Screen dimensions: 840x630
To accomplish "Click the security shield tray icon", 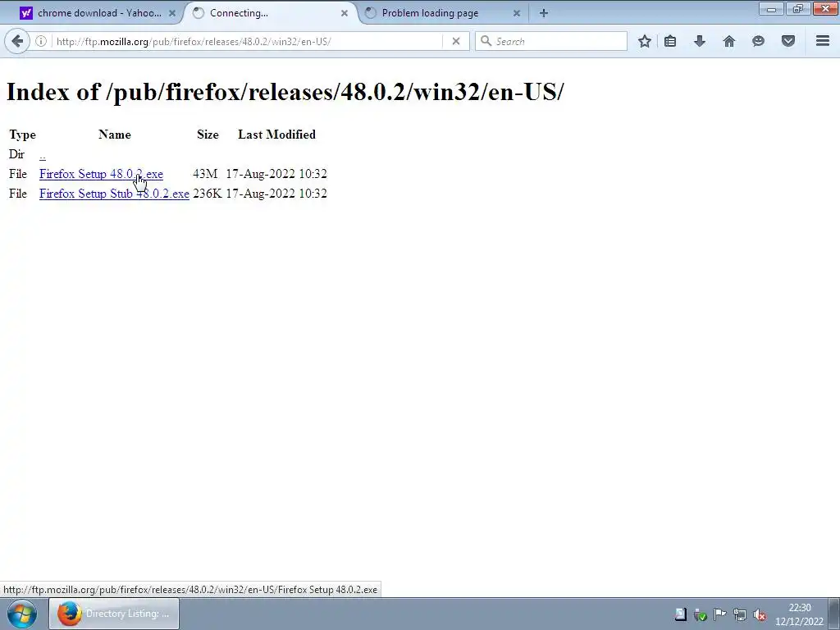I will [700, 615].
